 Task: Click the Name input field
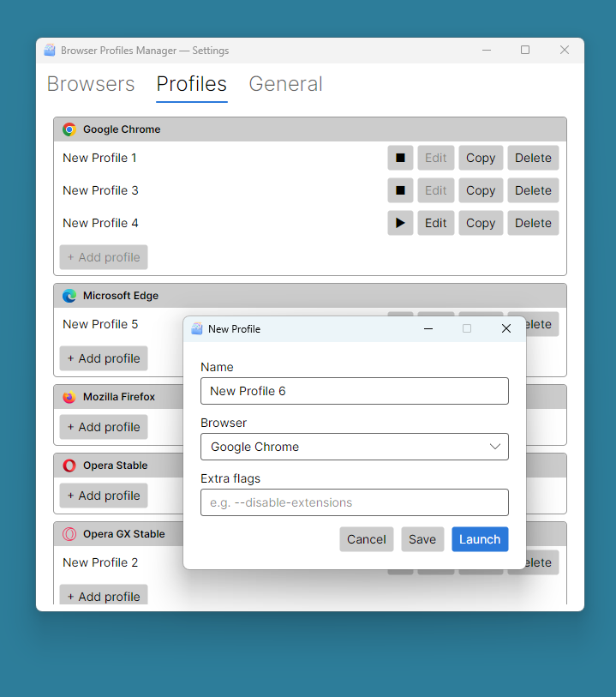click(x=355, y=391)
